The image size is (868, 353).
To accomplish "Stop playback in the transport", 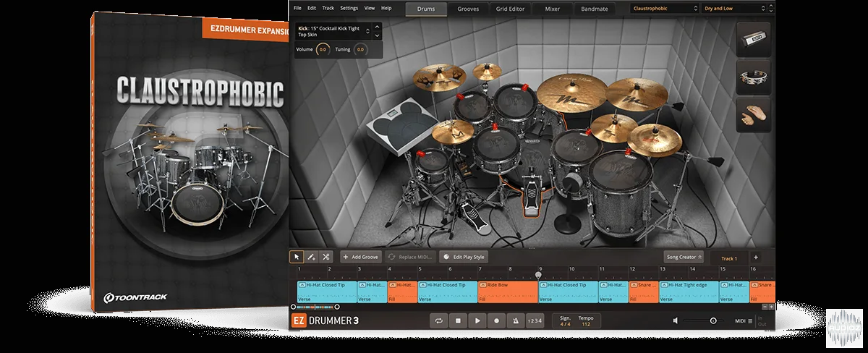I will [457, 320].
